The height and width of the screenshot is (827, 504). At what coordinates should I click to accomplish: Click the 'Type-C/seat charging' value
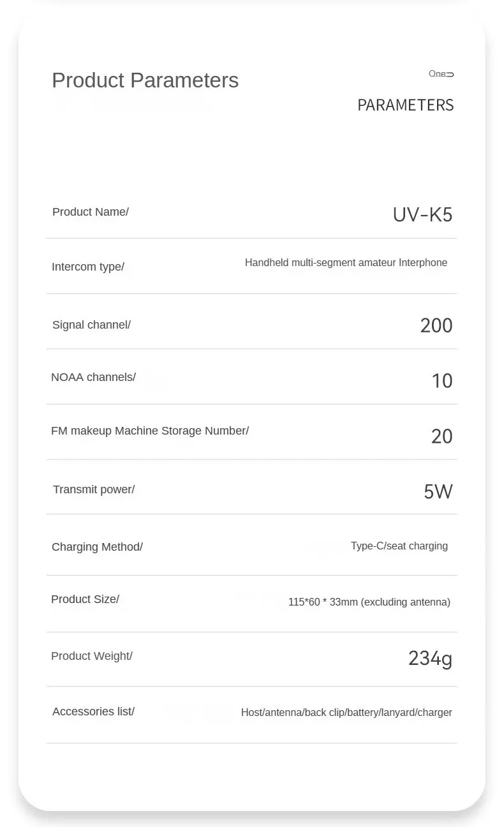[399, 546]
